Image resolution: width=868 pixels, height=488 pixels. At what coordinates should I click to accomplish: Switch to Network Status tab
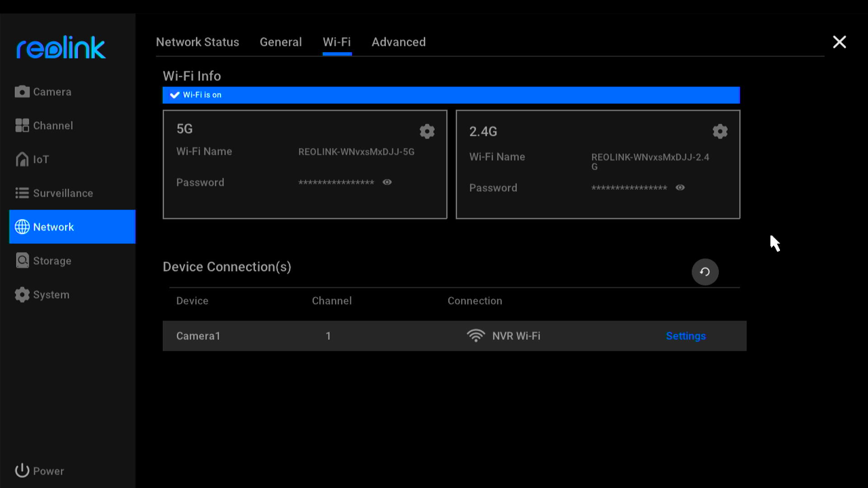pyautogui.click(x=197, y=42)
